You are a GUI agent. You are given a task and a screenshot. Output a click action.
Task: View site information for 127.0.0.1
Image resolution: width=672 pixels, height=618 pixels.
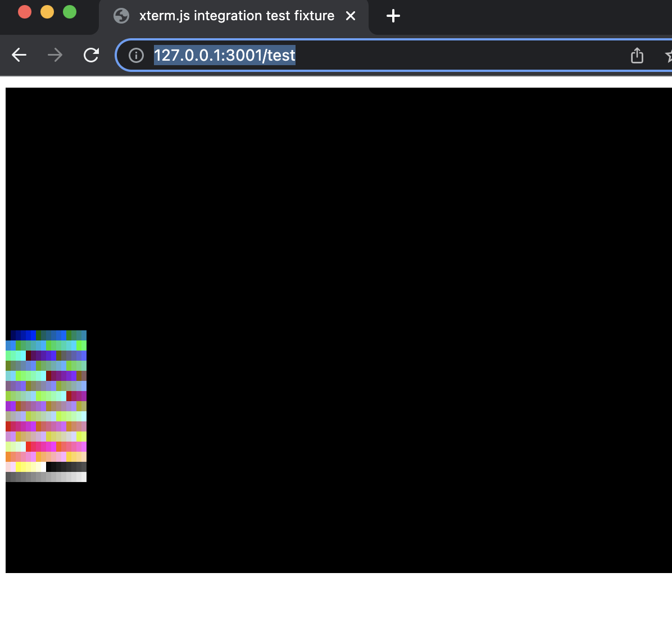[x=137, y=55]
